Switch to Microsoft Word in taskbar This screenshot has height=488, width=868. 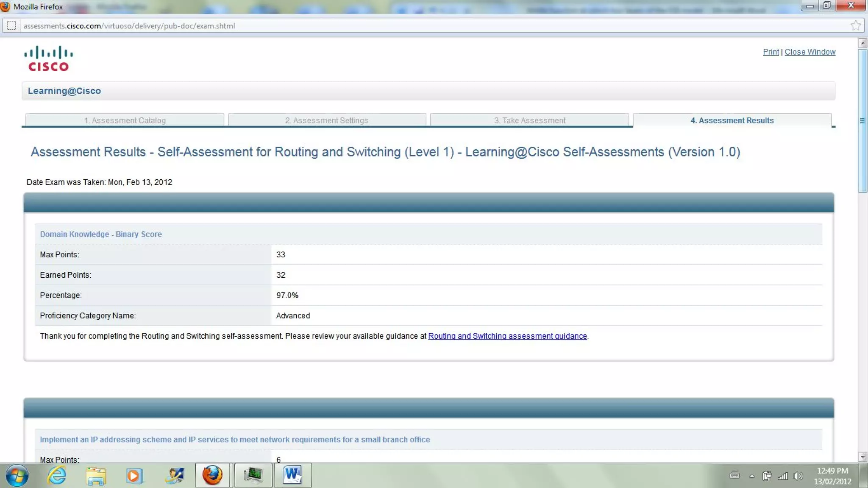pos(292,475)
